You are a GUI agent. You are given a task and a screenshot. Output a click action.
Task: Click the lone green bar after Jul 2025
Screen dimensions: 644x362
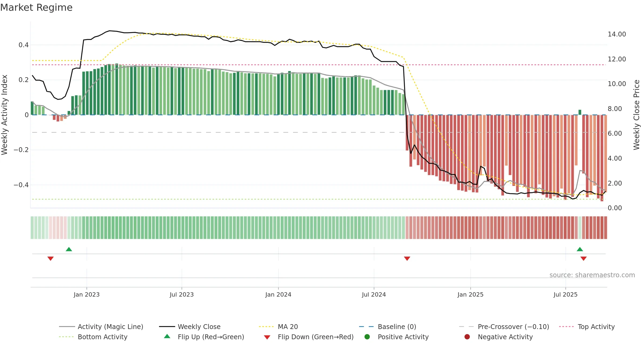tap(580, 112)
